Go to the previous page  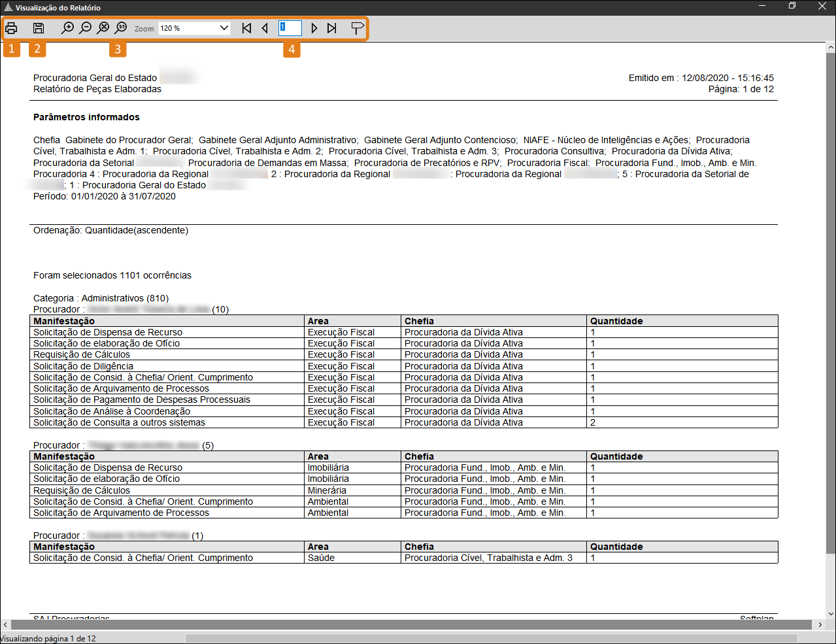point(265,28)
